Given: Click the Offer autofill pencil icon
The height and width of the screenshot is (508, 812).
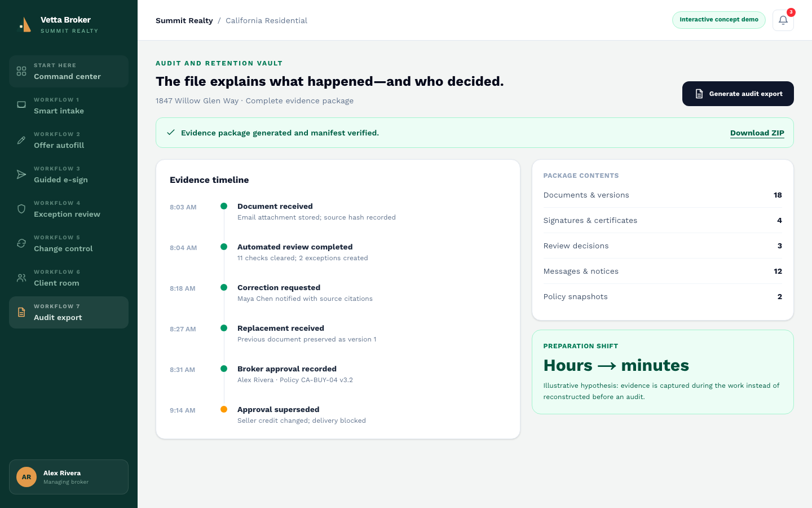Looking at the screenshot, I should (x=21, y=140).
